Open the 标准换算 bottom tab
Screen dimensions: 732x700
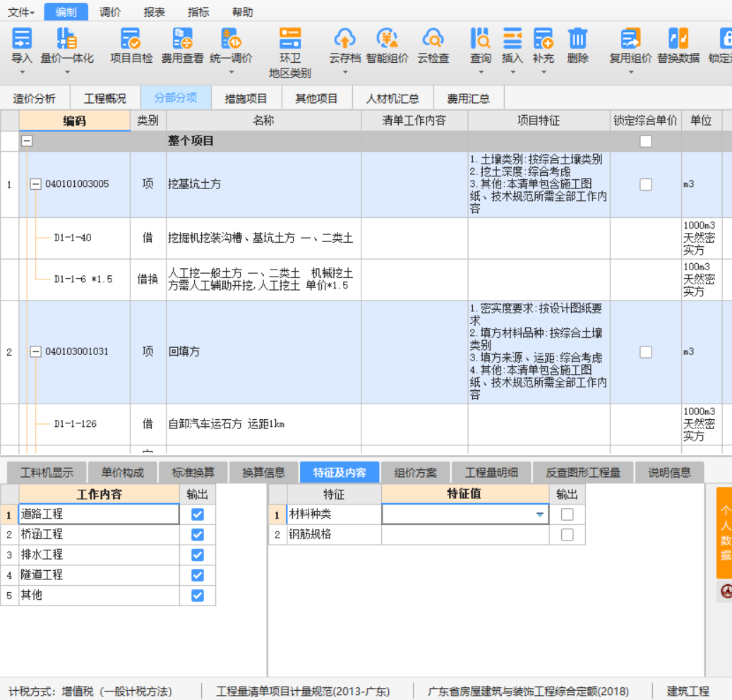tap(193, 472)
